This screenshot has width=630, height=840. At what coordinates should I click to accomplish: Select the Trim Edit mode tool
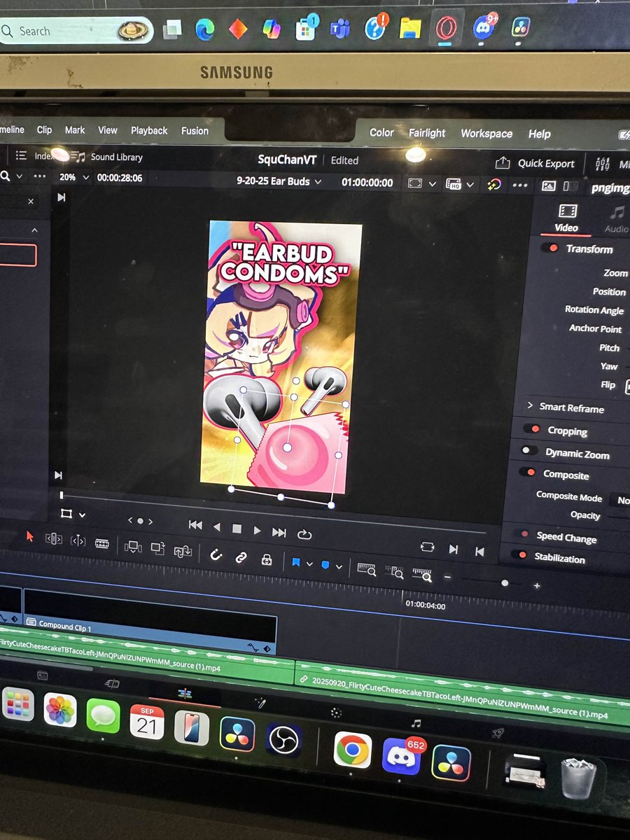point(54,539)
